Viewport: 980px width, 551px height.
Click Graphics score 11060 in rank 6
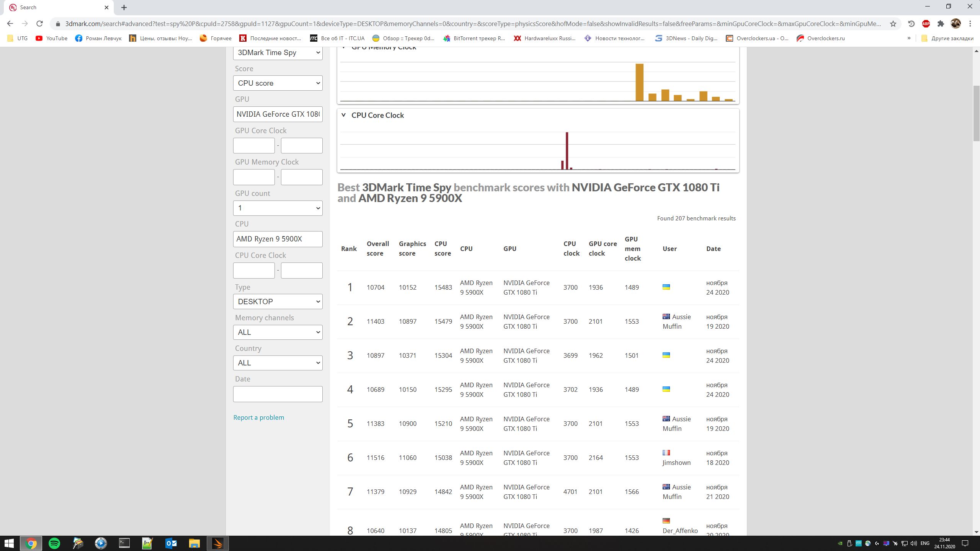pyautogui.click(x=408, y=458)
